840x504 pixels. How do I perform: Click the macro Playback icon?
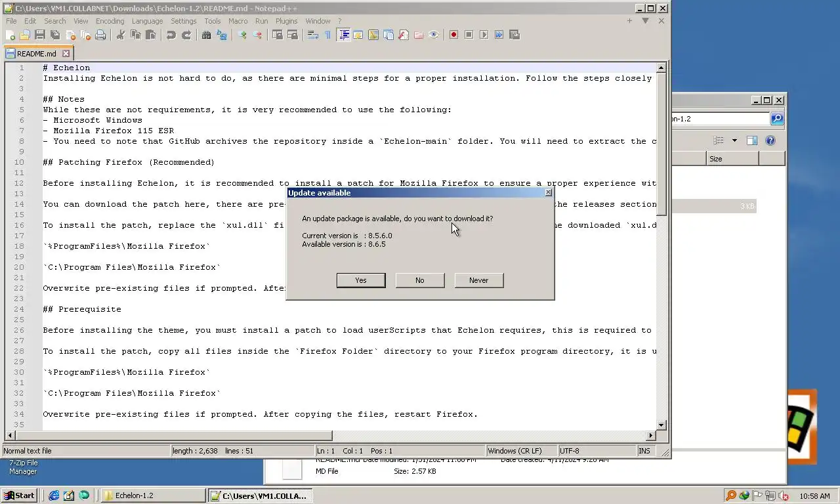click(484, 35)
